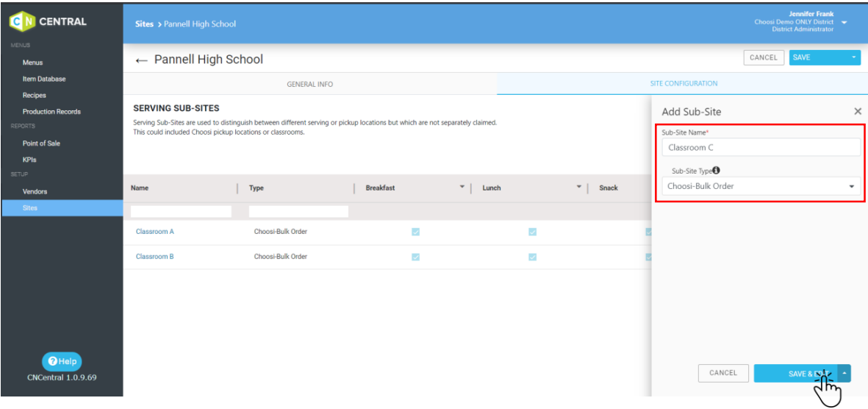Toggle Breakfast checkbox for Classroom B

coord(416,257)
